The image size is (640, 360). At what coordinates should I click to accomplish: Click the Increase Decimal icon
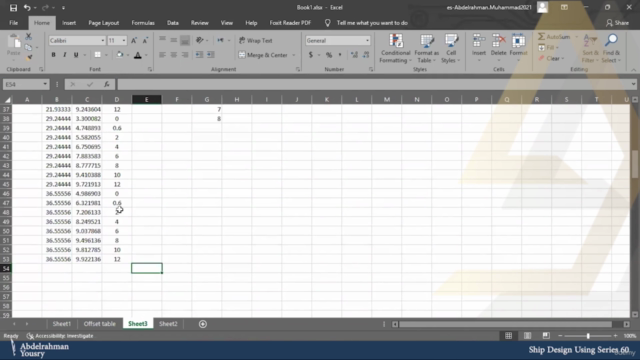(x=354, y=55)
